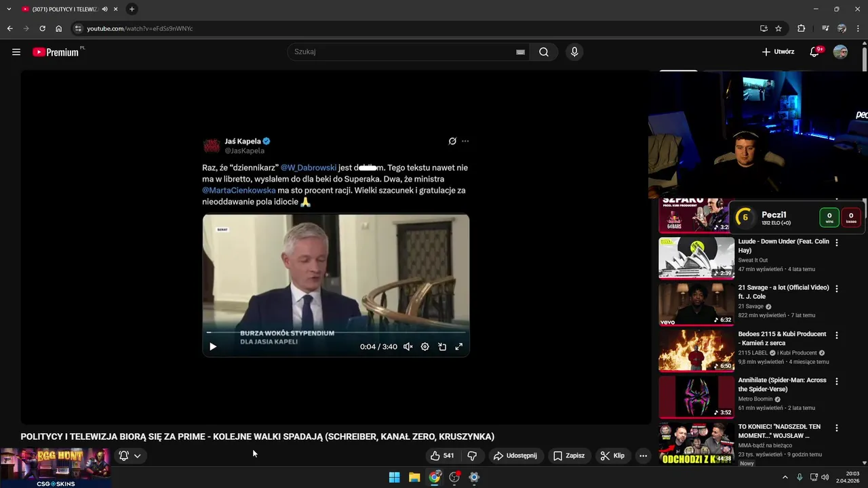Viewport: 868px width, 488px height.
Task: Close the POLITYCY I TELEWIZJA tab
Action: (x=116, y=9)
